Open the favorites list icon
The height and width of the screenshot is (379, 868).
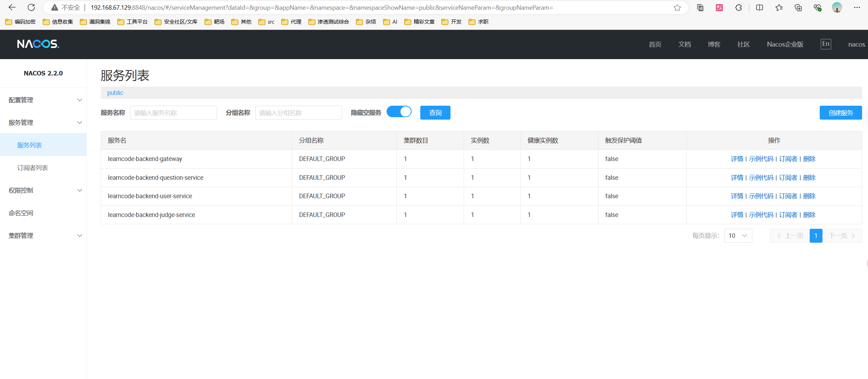[x=779, y=7]
